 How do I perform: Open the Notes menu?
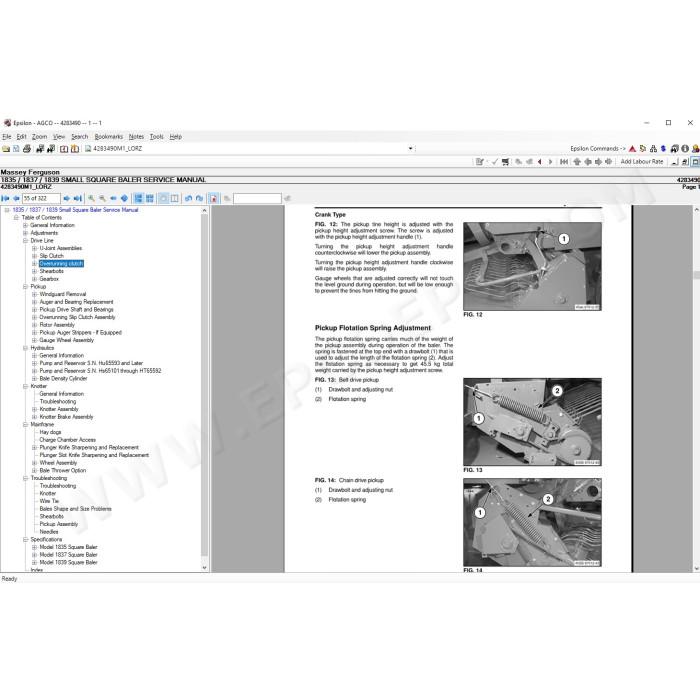136,137
